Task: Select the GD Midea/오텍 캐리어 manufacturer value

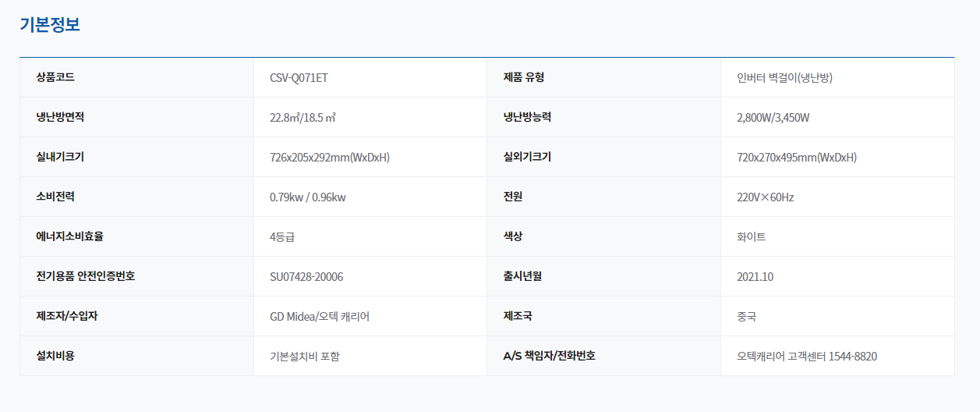Action: [x=320, y=317]
